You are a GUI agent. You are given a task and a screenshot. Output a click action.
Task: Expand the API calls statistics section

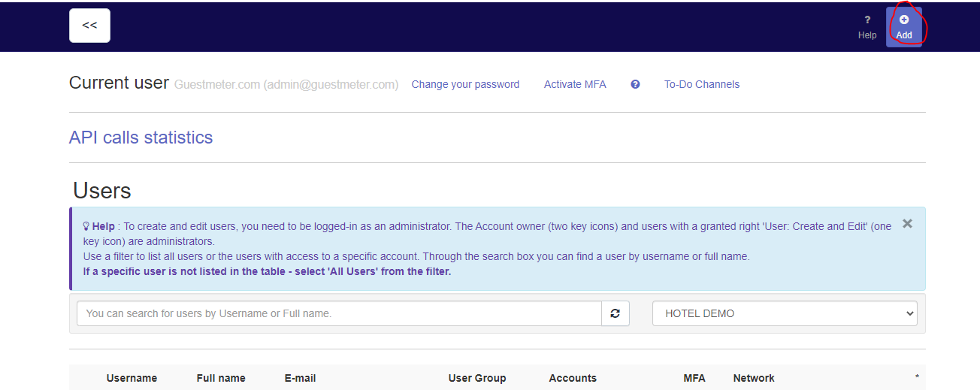(141, 138)
